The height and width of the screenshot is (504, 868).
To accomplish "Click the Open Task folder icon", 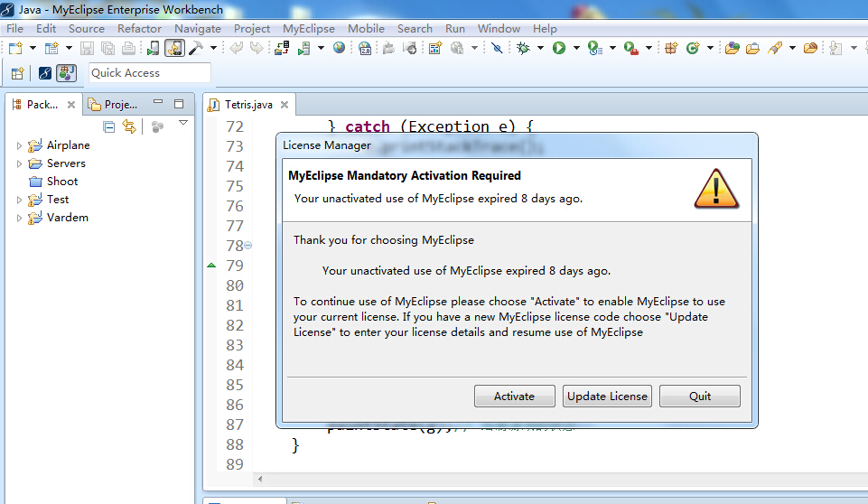I will pos(752,48).
